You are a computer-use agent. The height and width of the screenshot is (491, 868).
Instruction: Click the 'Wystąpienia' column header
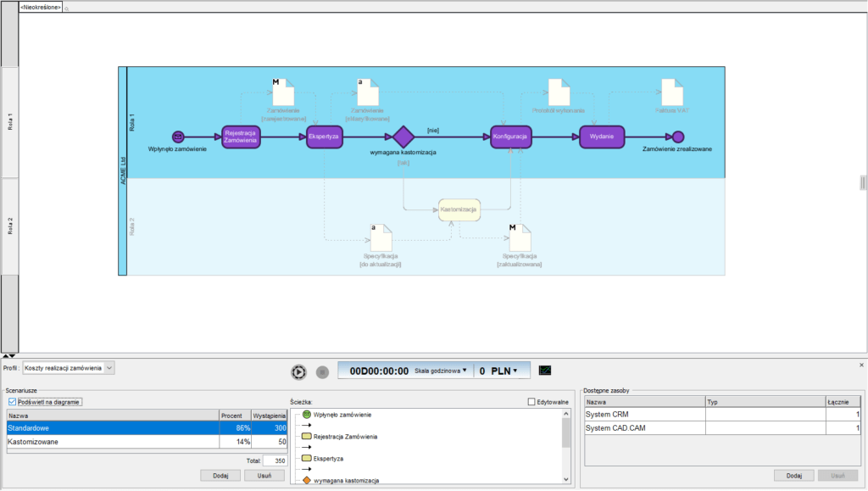[x=270, y=416]
